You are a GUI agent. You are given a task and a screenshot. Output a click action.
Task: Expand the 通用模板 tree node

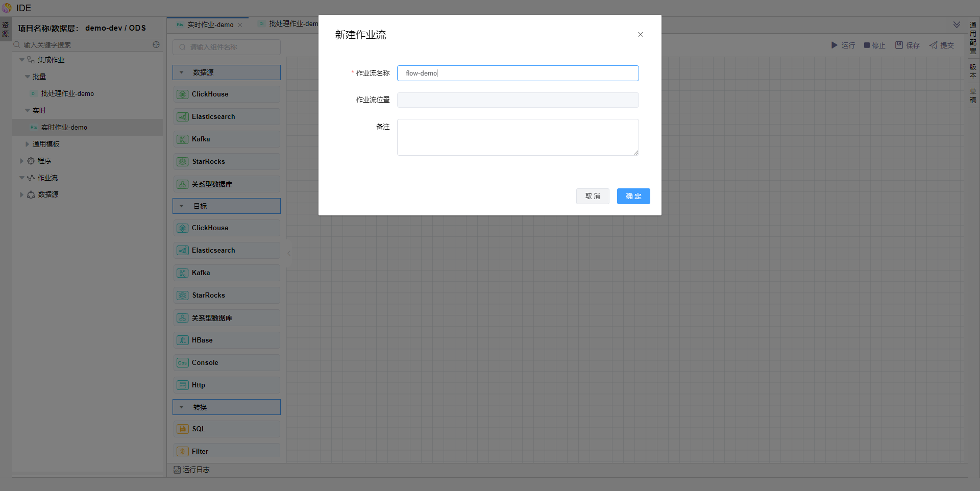(28, 144)
